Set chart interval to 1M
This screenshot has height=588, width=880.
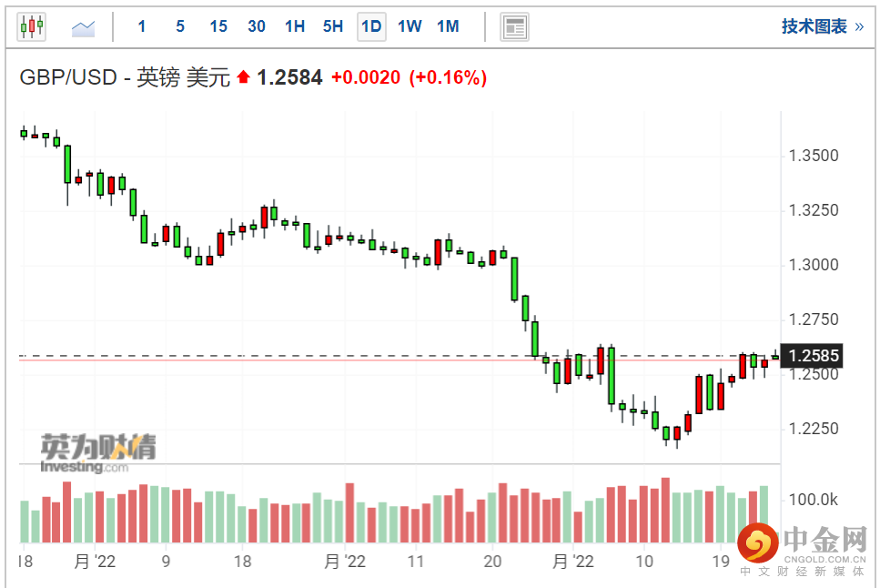pyautogui.click(x=448, y=26)
